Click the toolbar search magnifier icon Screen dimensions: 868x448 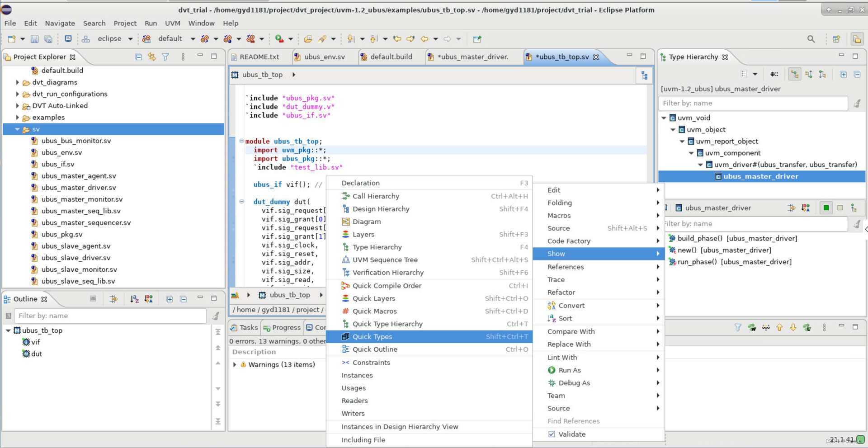point(811,39)
